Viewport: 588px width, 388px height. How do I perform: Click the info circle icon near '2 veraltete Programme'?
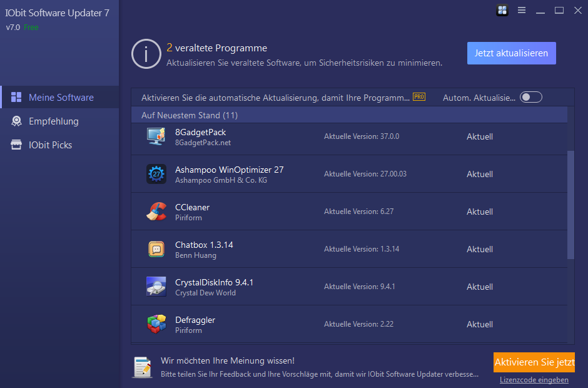(x=146, y=53)
